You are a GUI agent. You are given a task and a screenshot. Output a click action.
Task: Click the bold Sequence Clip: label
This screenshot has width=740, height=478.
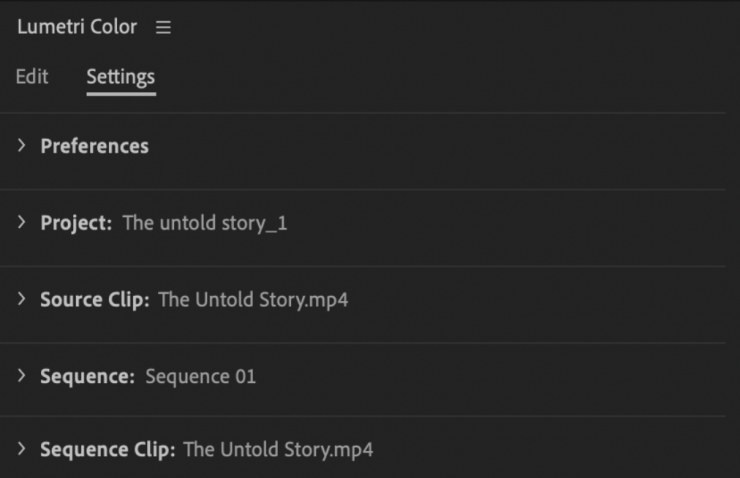(x=108, y=450)
